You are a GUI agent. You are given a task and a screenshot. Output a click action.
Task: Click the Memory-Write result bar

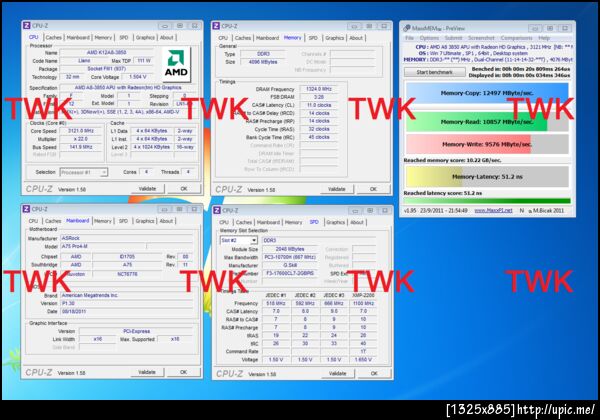pos(487,144)
